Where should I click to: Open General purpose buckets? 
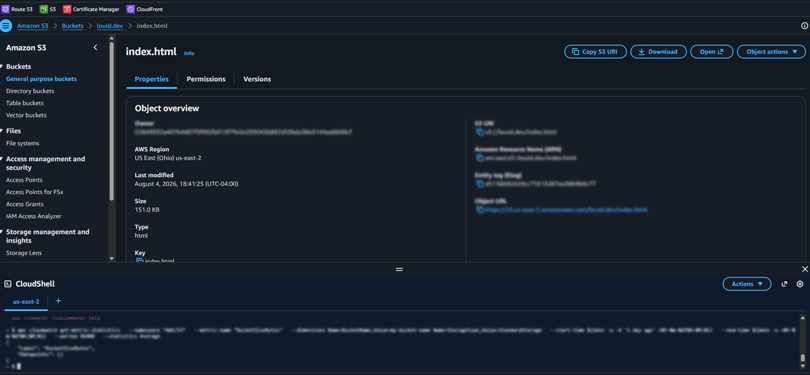[x=41, y=79]
